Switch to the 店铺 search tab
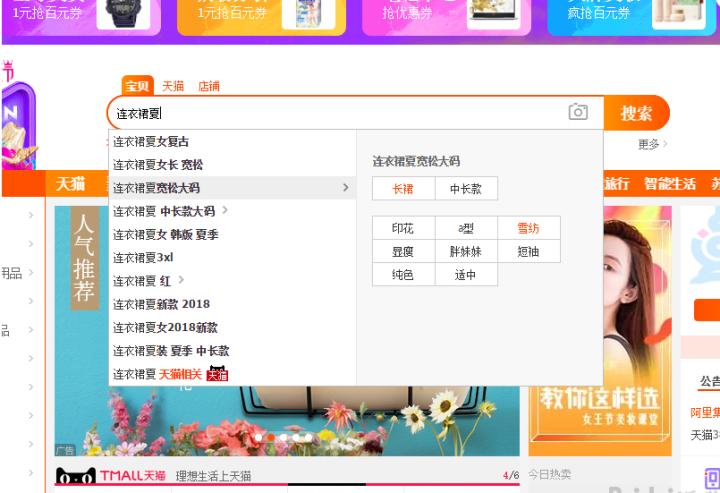The height and width of the screenshot is (493, 720). [x=209, y=86]
